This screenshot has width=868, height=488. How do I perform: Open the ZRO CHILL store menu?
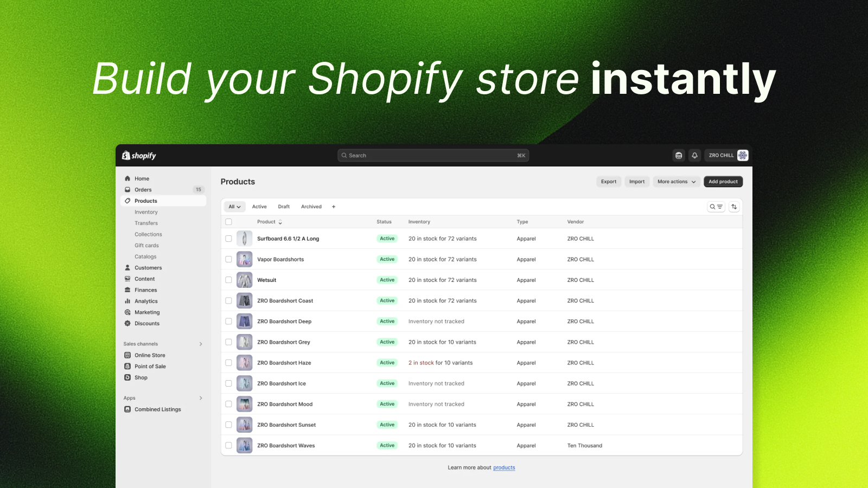(x=727, y=155)
